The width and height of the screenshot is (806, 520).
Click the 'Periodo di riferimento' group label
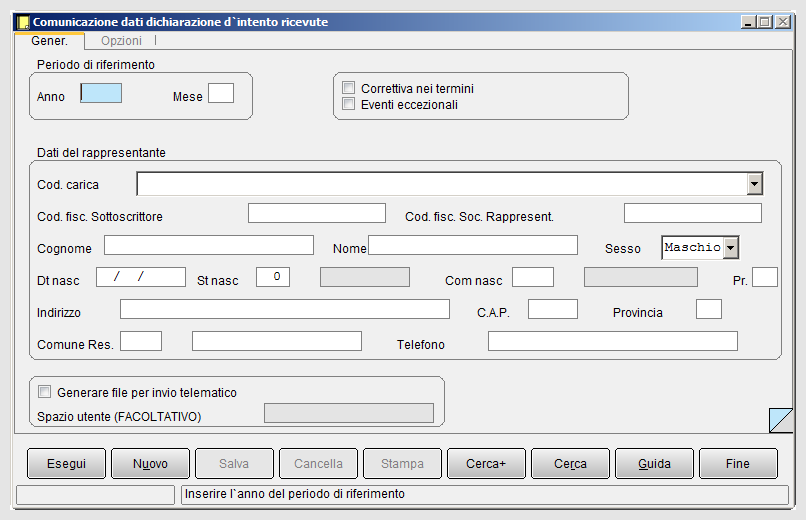96,65
